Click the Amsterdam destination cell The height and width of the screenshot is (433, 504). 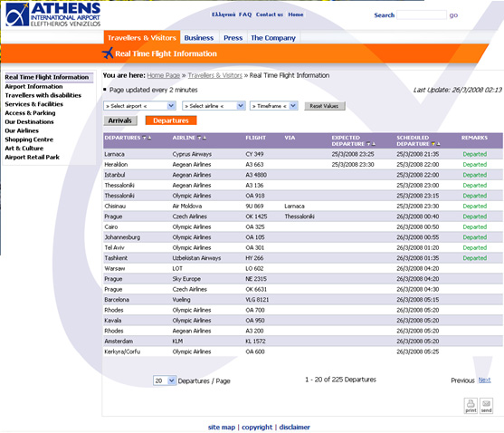(119, 341)
